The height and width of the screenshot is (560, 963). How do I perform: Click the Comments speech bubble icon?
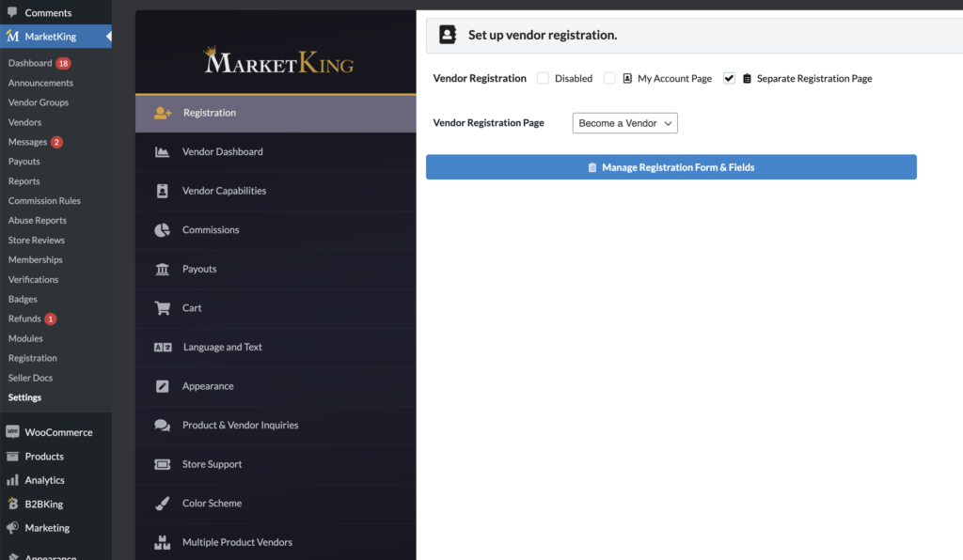coord(12,12)
